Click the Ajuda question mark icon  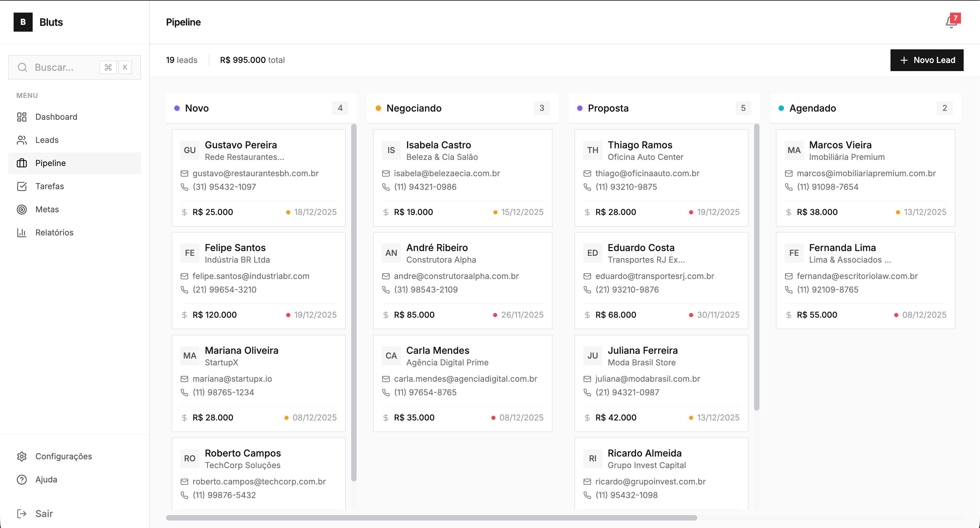[x=22, y=479]
